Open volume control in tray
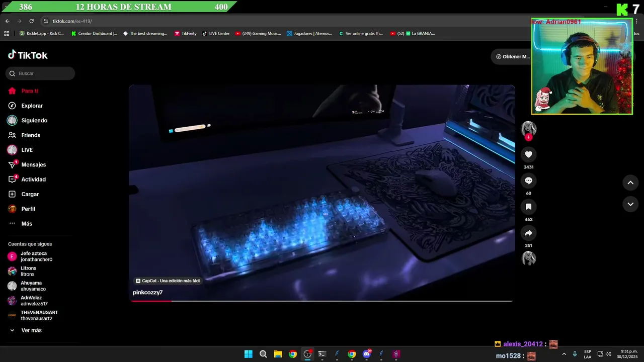Screen dimensions: 644x362 (608, 354)
